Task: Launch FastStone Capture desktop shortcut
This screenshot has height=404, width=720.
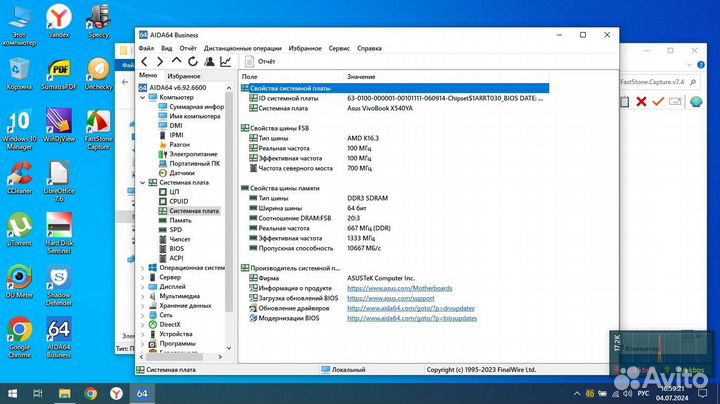Action: [x=98, y=130]
